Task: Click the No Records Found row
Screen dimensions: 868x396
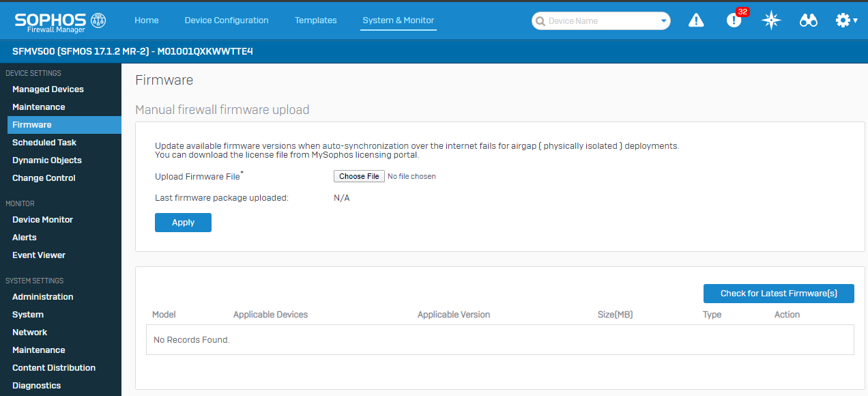Action: pos(500,339)
